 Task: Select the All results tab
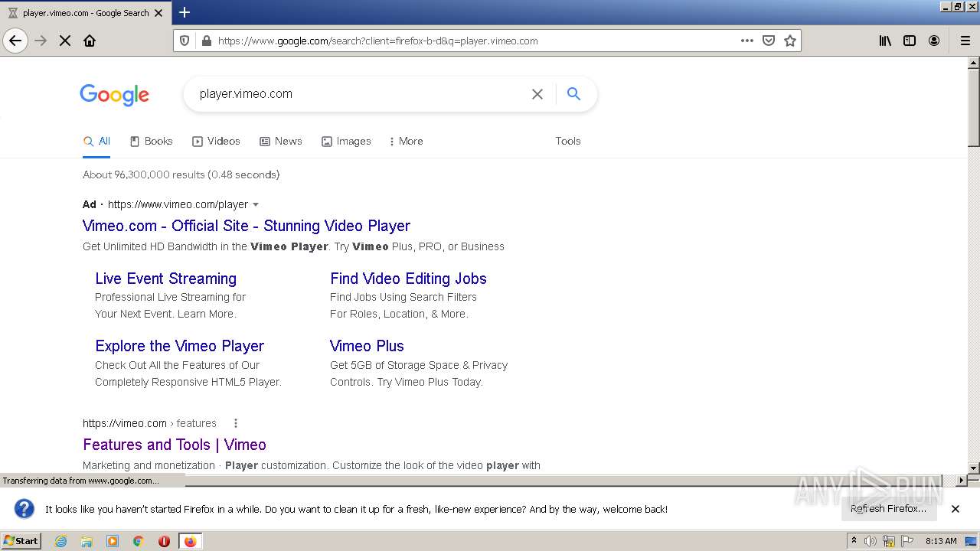[x=96, y=141]
